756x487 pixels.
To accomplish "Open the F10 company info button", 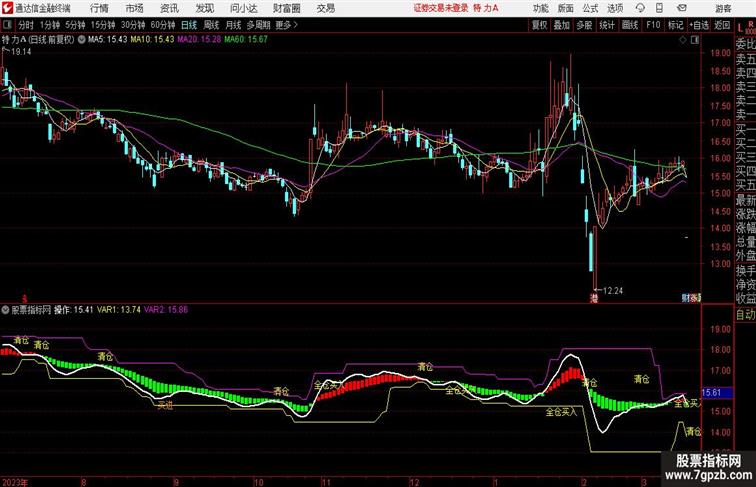I will click(653, 25).
